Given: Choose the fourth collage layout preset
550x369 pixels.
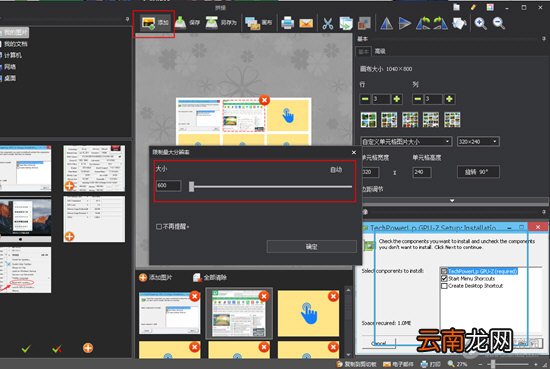Looking at the screenshot, I should (431, 120).
